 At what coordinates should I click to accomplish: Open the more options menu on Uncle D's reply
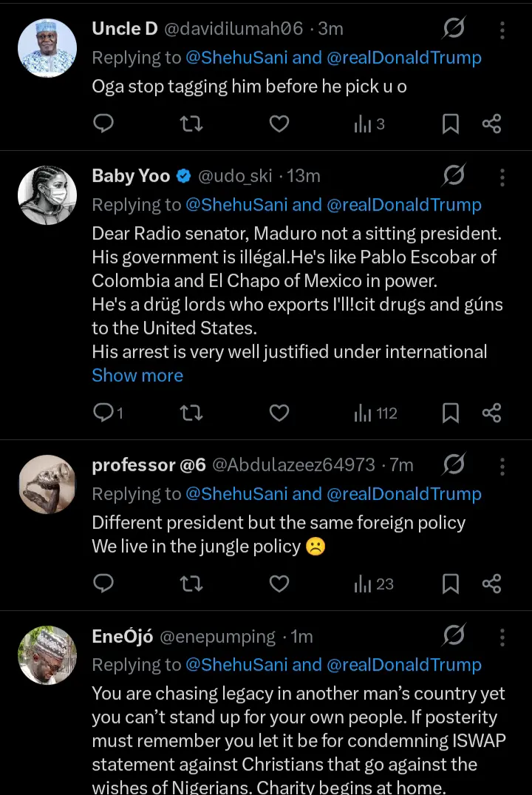pos(502,30)
